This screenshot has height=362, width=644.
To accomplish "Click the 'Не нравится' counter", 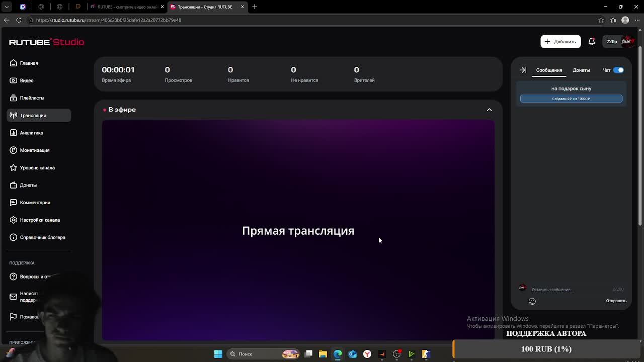I will pyautogui.click(x=304, y=74).
